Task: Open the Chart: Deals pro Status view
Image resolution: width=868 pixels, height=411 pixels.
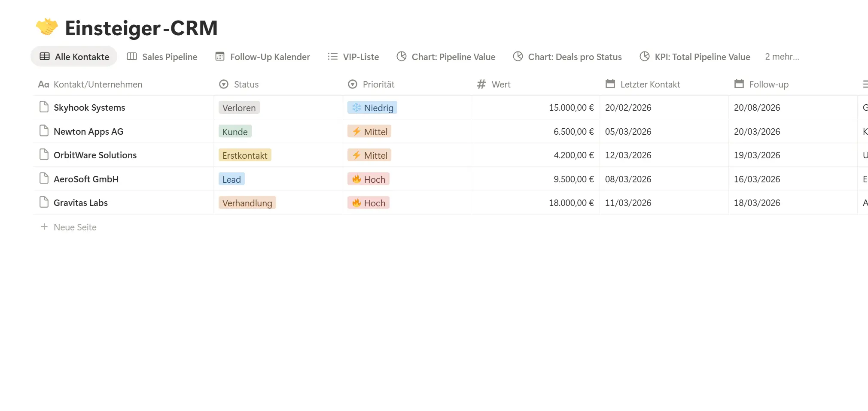Action: (575, 56)
